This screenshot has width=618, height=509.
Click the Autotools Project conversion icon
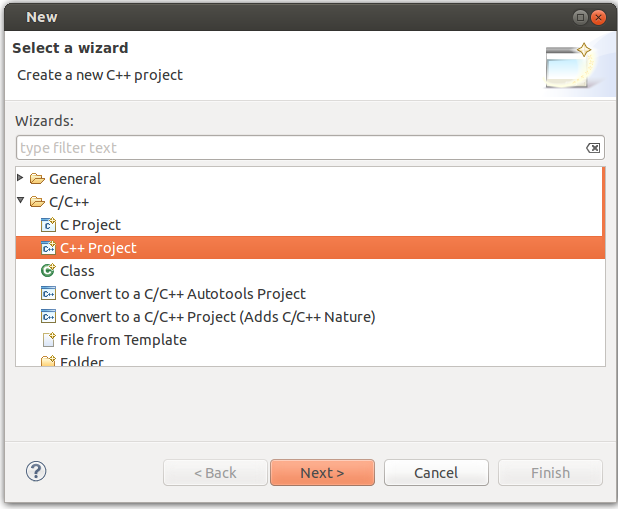tap(48, 294)
